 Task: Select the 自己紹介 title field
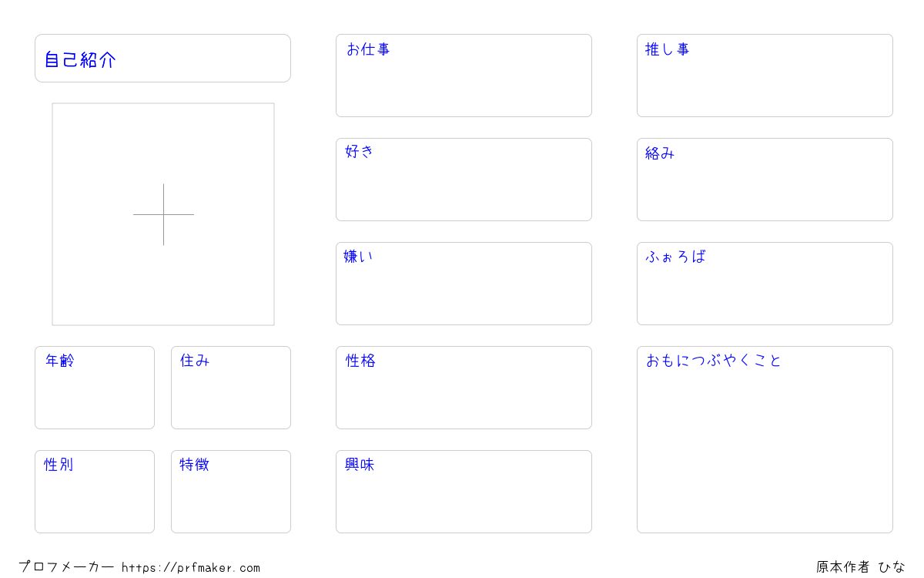162,58
